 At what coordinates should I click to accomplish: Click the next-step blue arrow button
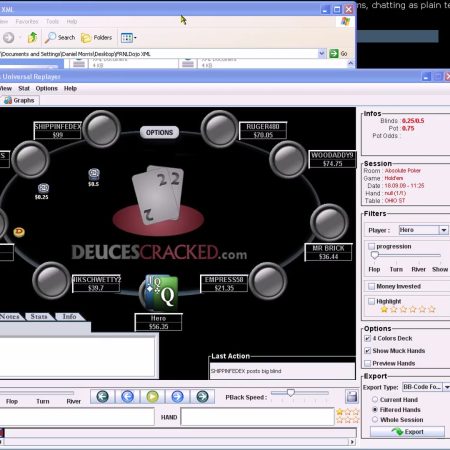tap(177, 396)
